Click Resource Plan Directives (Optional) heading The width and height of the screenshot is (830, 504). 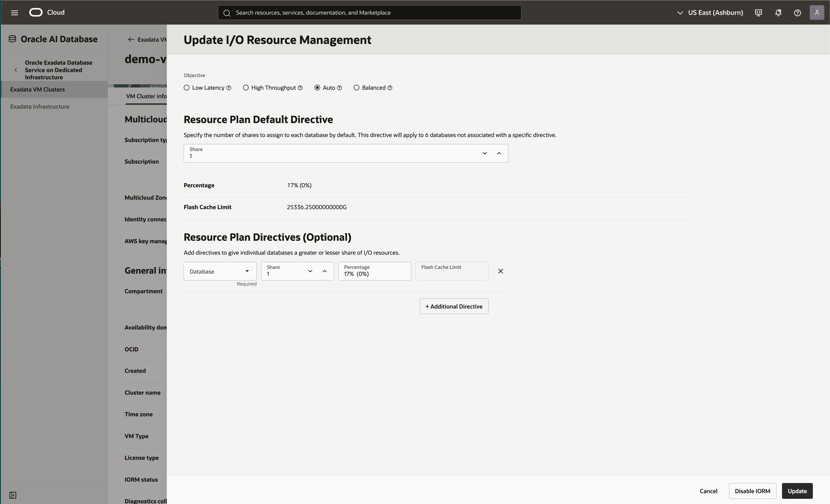coord(267,237)
